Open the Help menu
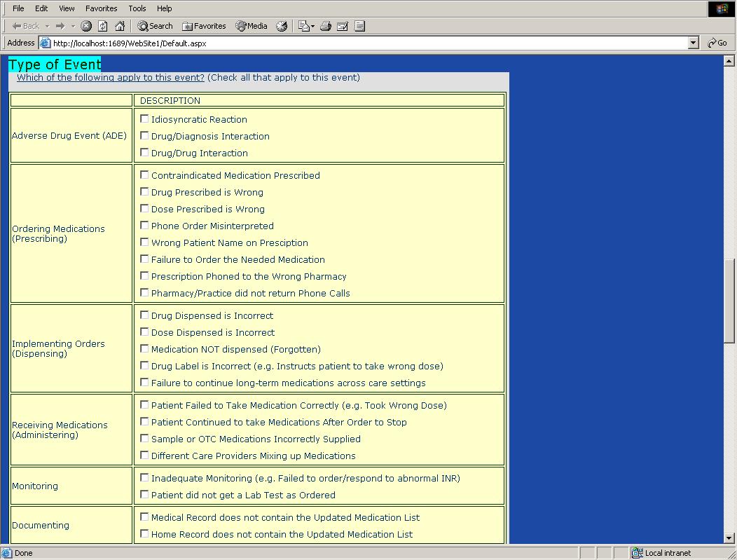The image size is (737, 560). 165,8
